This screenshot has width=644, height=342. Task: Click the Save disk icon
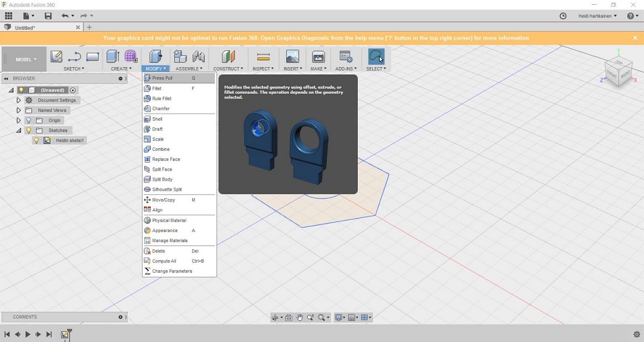coord(48,16)
